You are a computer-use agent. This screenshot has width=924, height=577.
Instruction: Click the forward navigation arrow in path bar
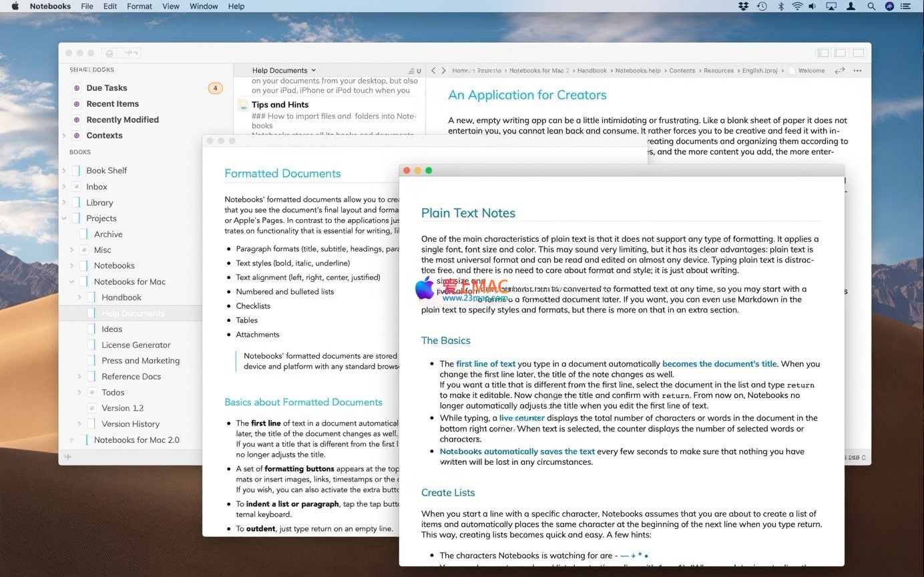point(444,70)
